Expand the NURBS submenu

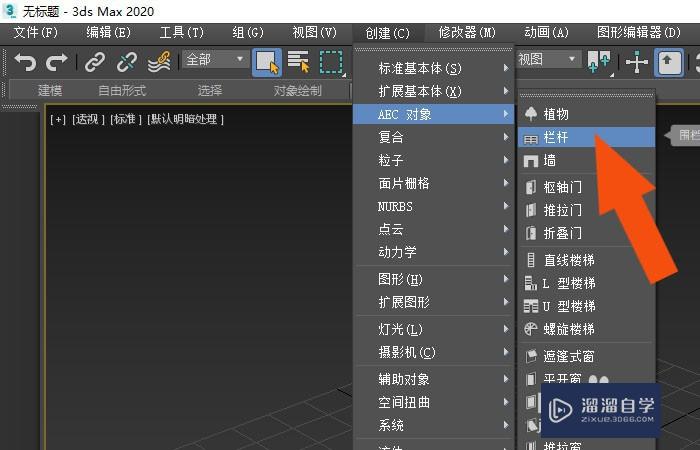coord(433,206)
